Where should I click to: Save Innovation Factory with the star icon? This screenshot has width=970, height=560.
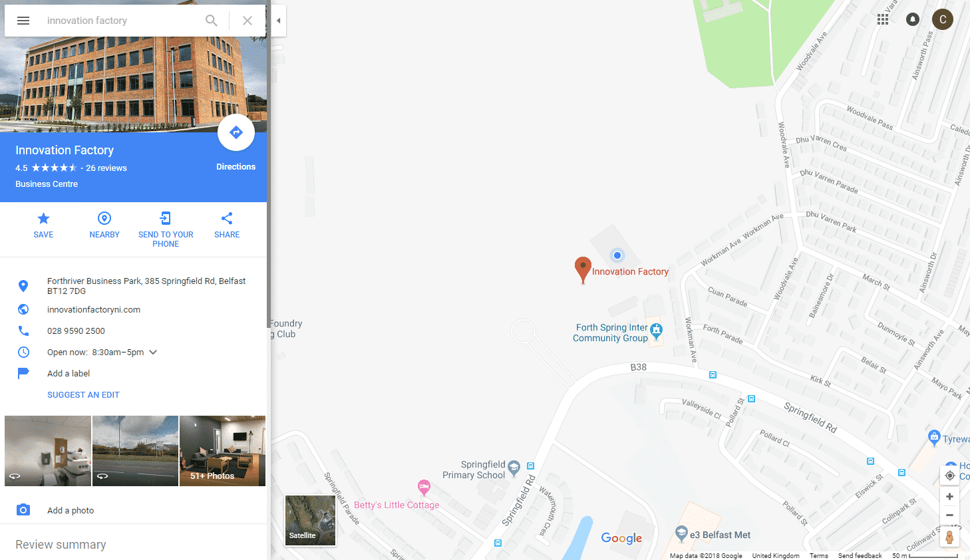pos(43,225)
